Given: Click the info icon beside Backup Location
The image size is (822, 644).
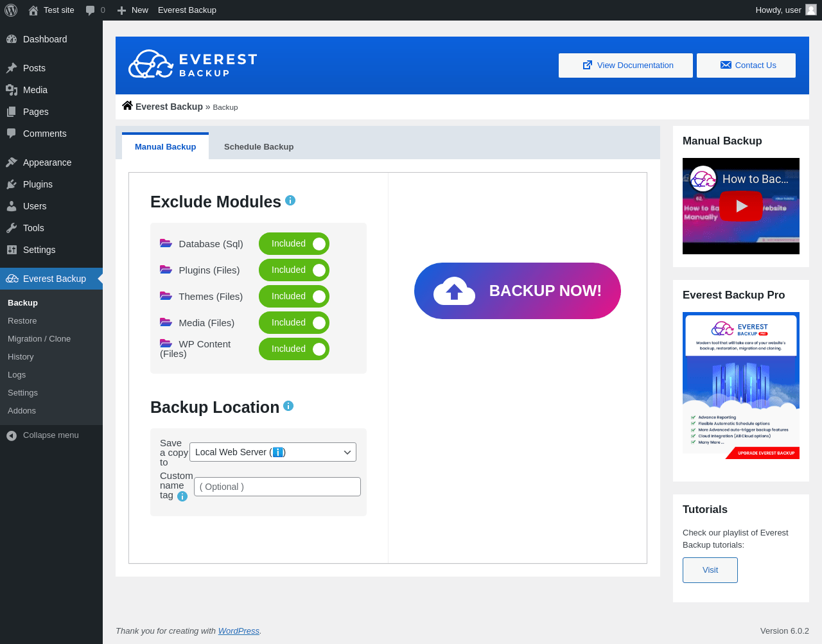Looking at the screenshot, I should coord(288,406).
